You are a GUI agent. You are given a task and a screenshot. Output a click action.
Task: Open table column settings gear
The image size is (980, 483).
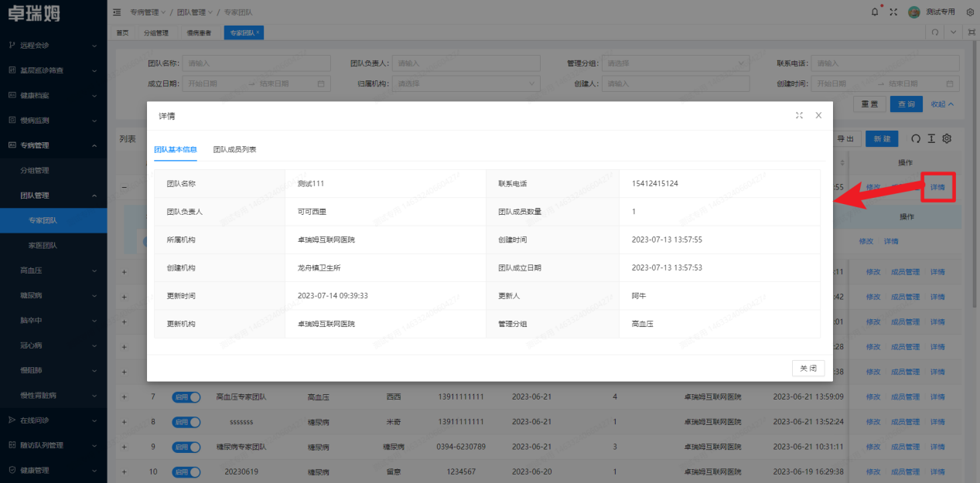pos(946,138)
